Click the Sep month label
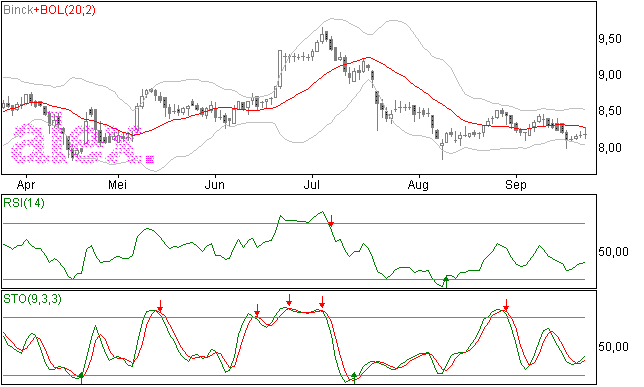This screenshot has width=644, height=387. coord(515,185)
